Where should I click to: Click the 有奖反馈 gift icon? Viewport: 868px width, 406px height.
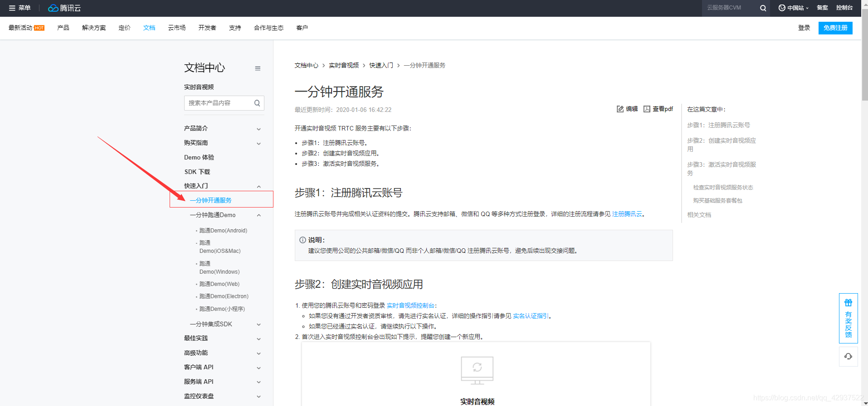pyautogui.click(x=848, y=303)
